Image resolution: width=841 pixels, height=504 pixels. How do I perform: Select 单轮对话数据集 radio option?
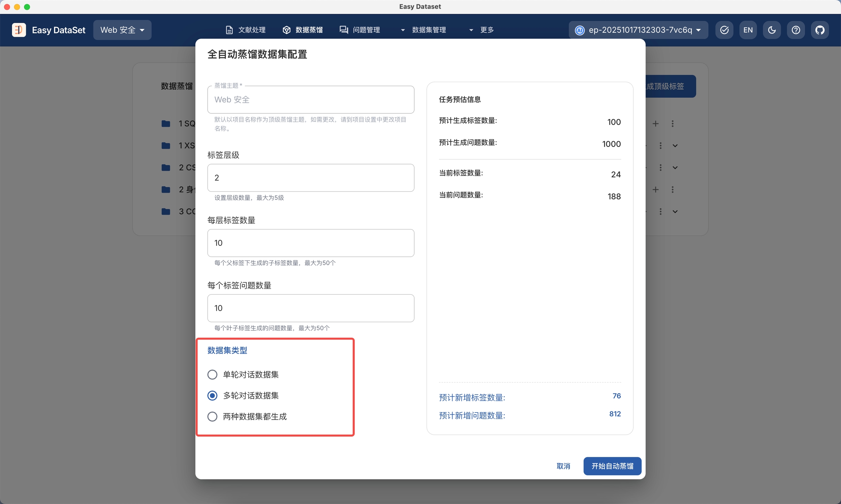click(212, 375)
